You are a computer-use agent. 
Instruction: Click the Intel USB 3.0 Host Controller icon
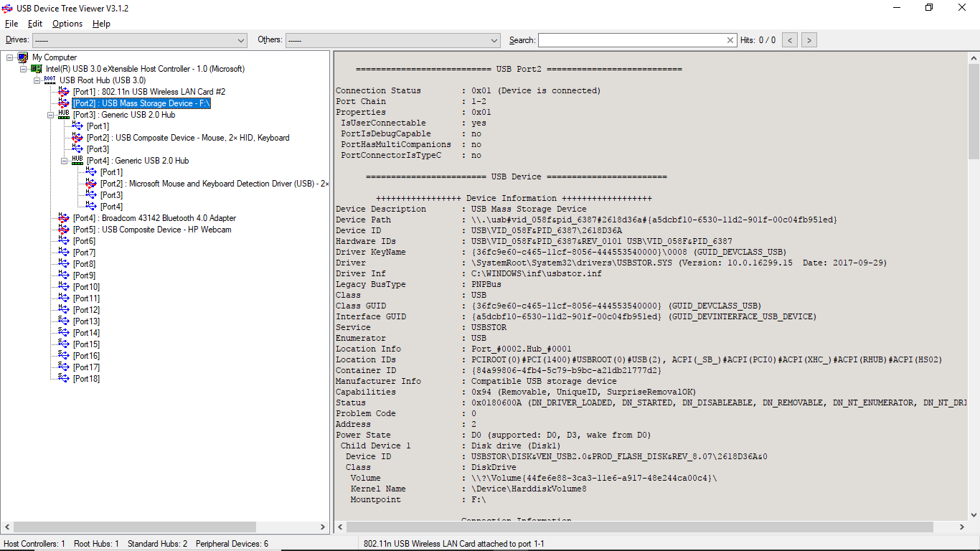pyautogui.click(x=36, y=69)
